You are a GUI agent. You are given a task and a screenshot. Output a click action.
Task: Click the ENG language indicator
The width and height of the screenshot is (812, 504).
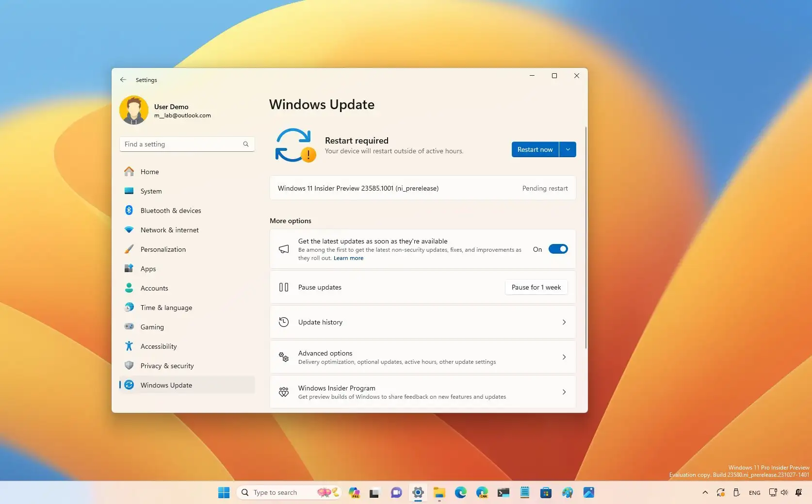pyautogui.click(x=754, y=492)
